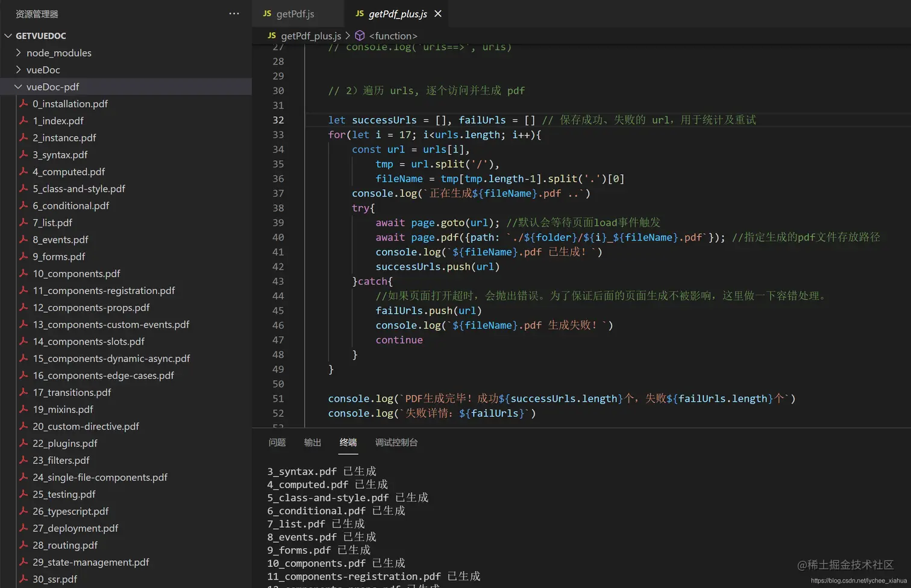Place cursor on the failUrls.push(url) line
Screen dimensions: 911x588
pyautogui.click(x=428, y=310)
